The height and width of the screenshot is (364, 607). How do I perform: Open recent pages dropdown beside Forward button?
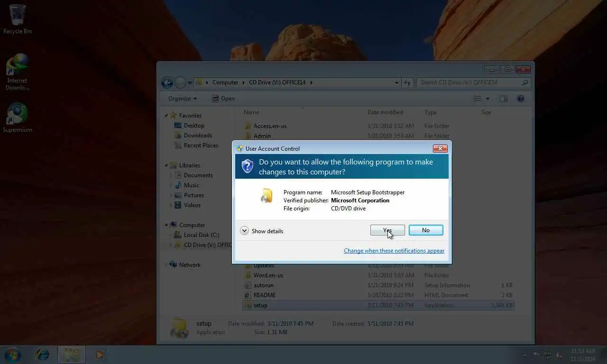(x=190, y=82)
